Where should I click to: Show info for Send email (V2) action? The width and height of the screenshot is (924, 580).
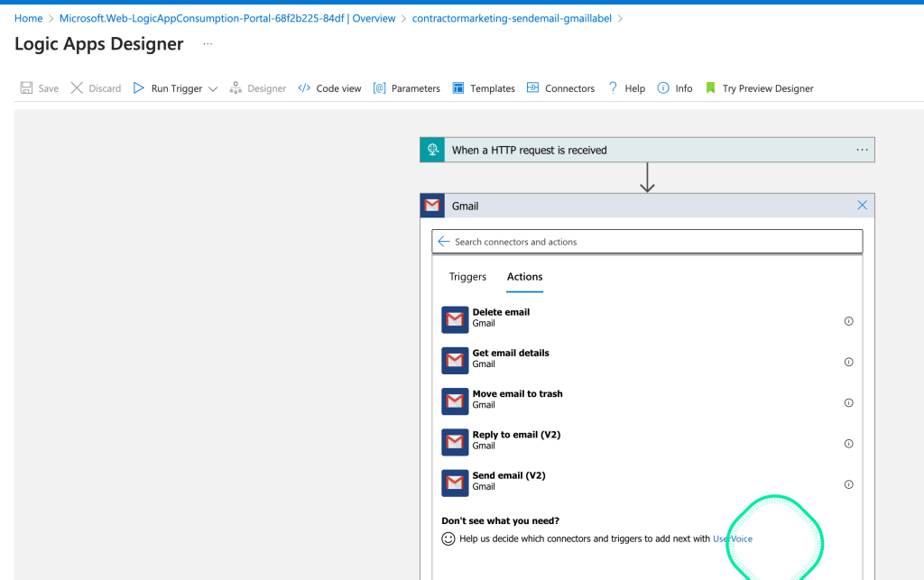(848, 484)
